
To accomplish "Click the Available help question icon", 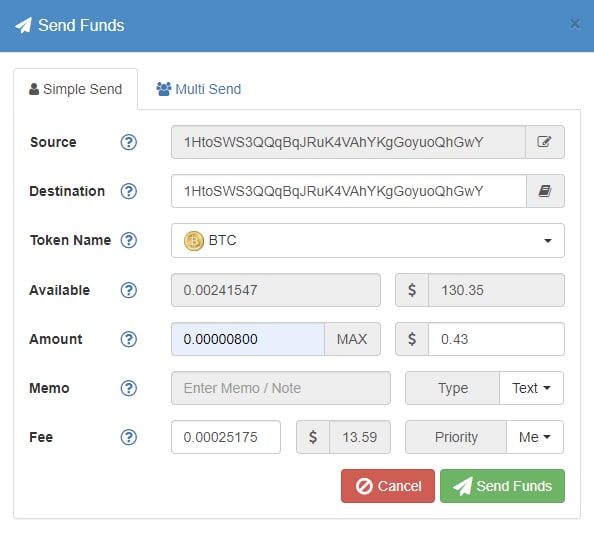I will coord(129,290).
